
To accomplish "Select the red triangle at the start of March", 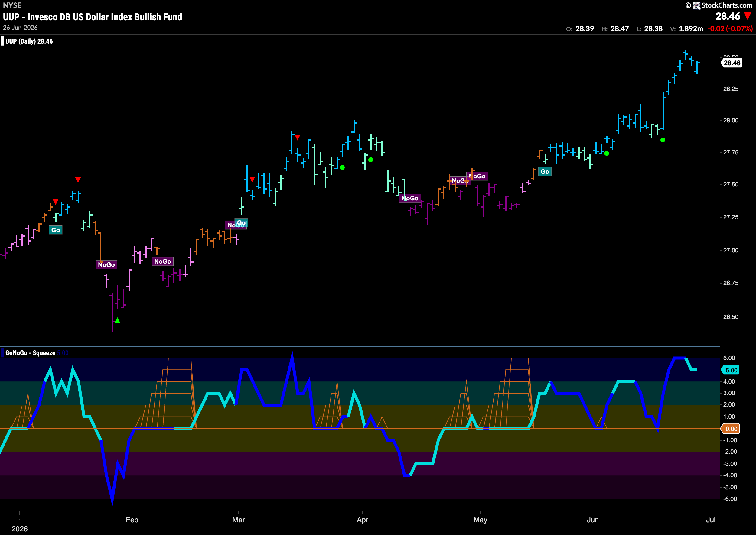I will pyautogui.click(x=252, y=179).
